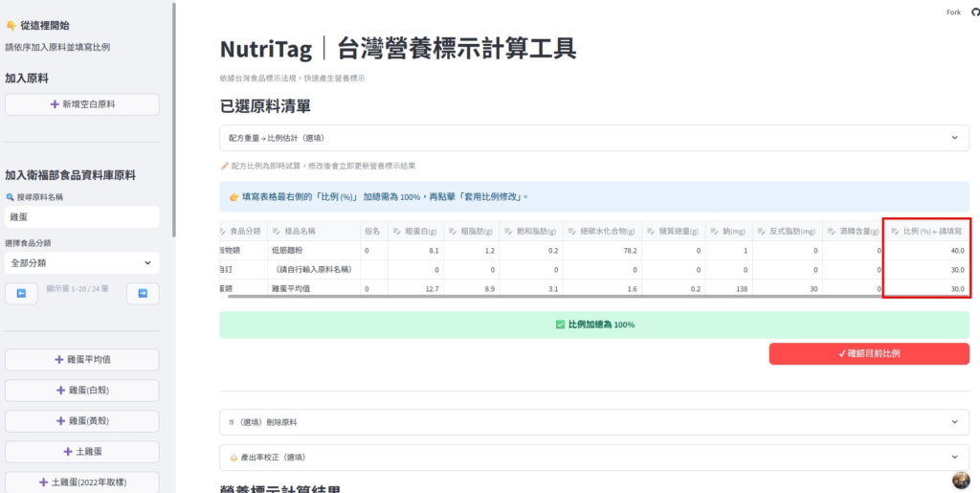Go to previous page with left arrow button
Image resolution: width=980 pixels, height=493 pixels.
pyautogui.click(x=21, y=293)
